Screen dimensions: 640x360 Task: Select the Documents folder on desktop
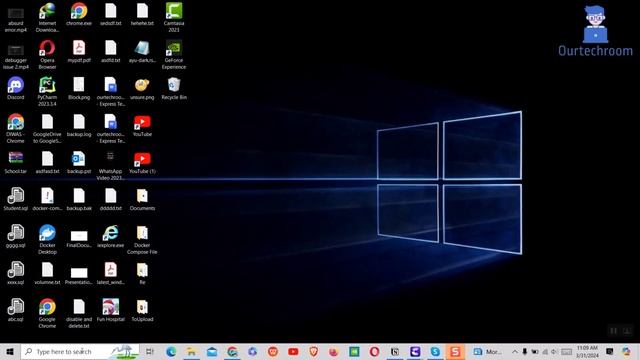(x=142, y=199)
